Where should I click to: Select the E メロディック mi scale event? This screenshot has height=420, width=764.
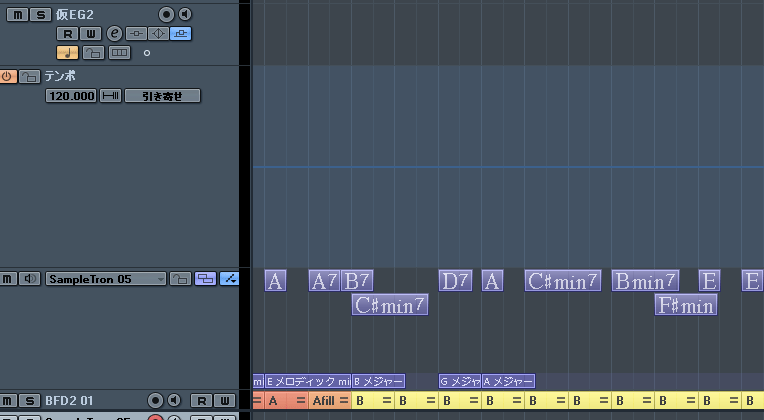click(x=308, y=381)
